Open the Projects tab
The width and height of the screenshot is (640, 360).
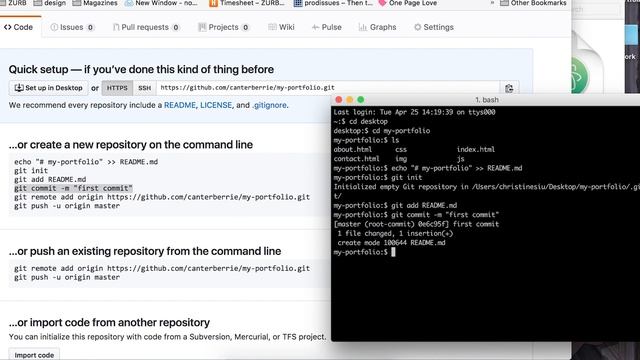click(223, 27)
